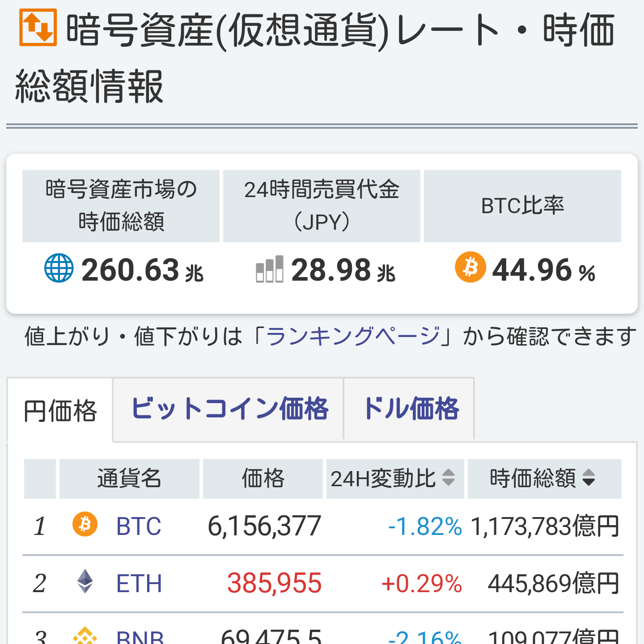Click the Bitcoin icon next to 44.96%
Screen dimensions: 644x644
pyautogui.click(x=470, y=267)
